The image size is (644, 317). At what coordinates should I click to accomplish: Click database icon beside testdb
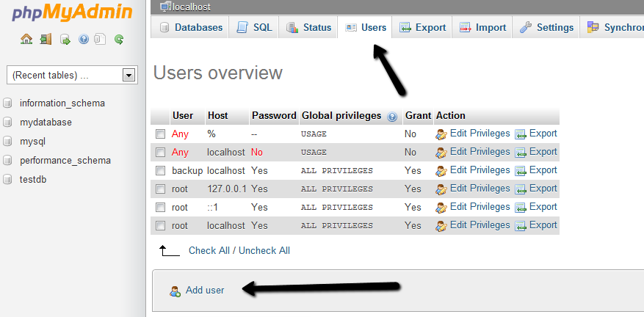(7, 179)
